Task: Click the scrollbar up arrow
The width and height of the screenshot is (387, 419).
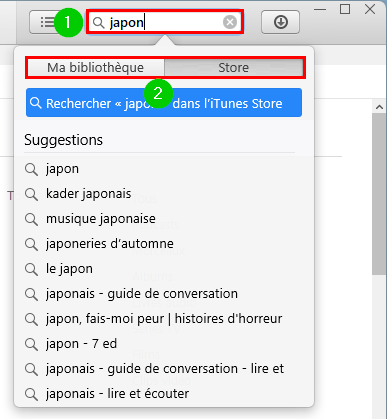Action: coord(379,107)
